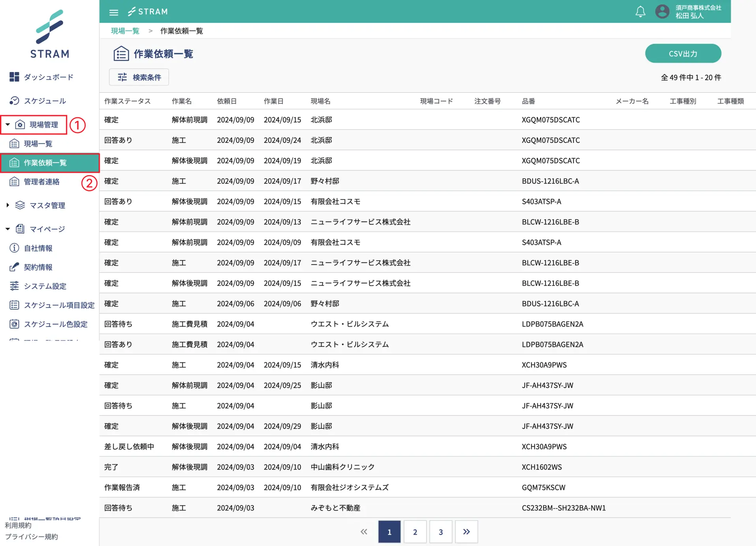
Task: Open スケジュール色設定 in sidebar
Action: [55, 324]
